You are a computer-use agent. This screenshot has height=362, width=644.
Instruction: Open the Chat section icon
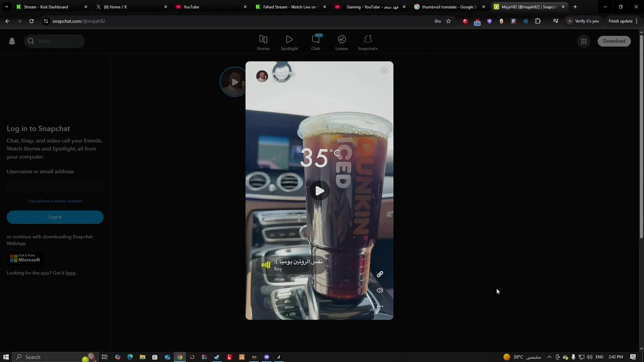(315, 43)
